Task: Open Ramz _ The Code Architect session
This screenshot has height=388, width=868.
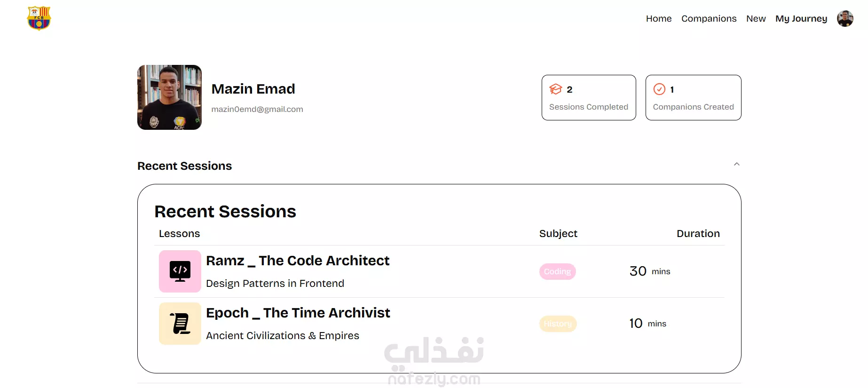Action: point(298,261)
